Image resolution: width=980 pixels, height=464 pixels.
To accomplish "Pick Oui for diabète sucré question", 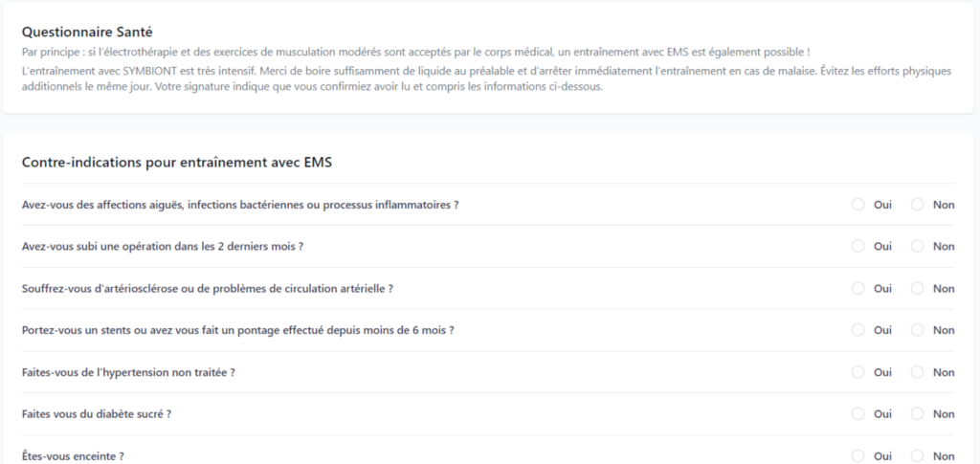I will (857, 414).
